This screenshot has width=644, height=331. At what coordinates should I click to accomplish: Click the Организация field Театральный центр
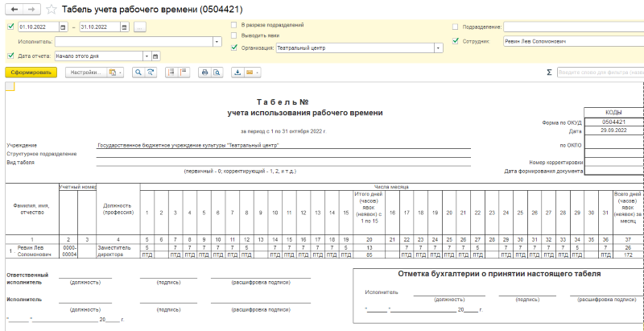pos(355,48)
